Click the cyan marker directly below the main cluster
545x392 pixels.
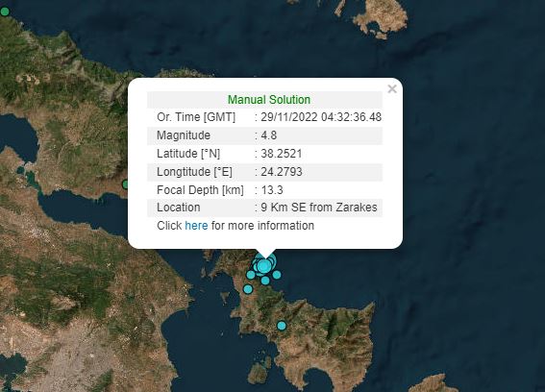[265, 281]
